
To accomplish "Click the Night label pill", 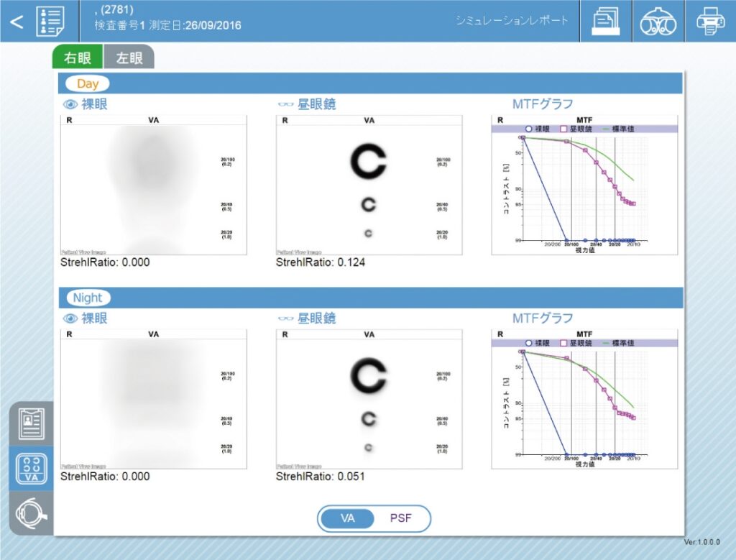I will click(88, 298).
